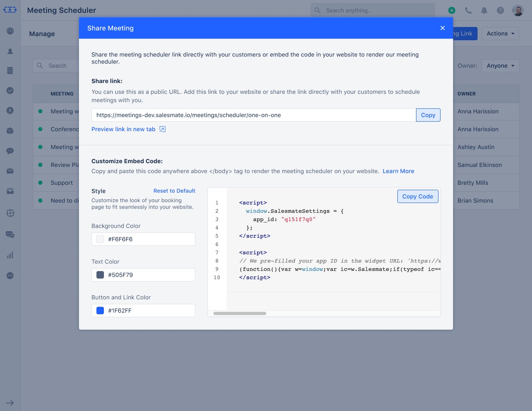The height and width of the screenshot is (411, 532).
Task: Click the Button and Link Color swatch
Action: pyautogui.click(x=100, y=311)
